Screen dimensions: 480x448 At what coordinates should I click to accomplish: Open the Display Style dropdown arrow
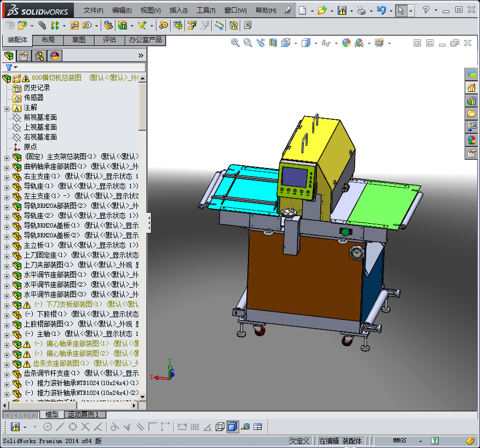pyautogui.click(x=316, y=43)
